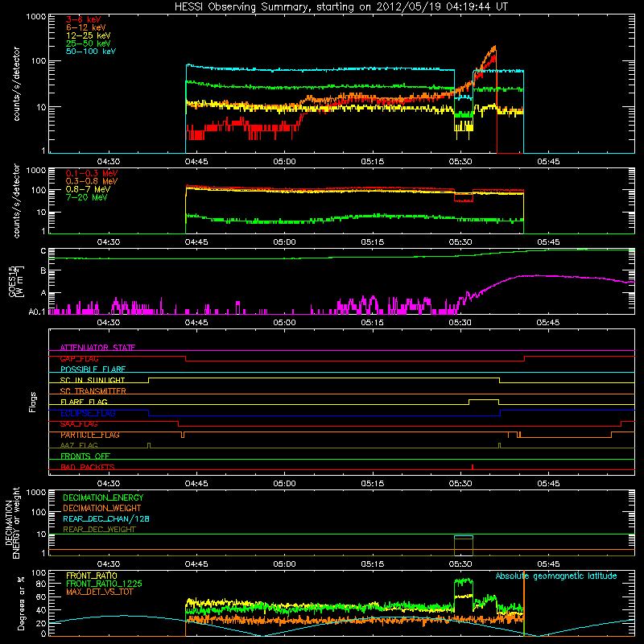Select the FRONTS_OFF flag label
The image size is (644, 644).
coord(85,456)
